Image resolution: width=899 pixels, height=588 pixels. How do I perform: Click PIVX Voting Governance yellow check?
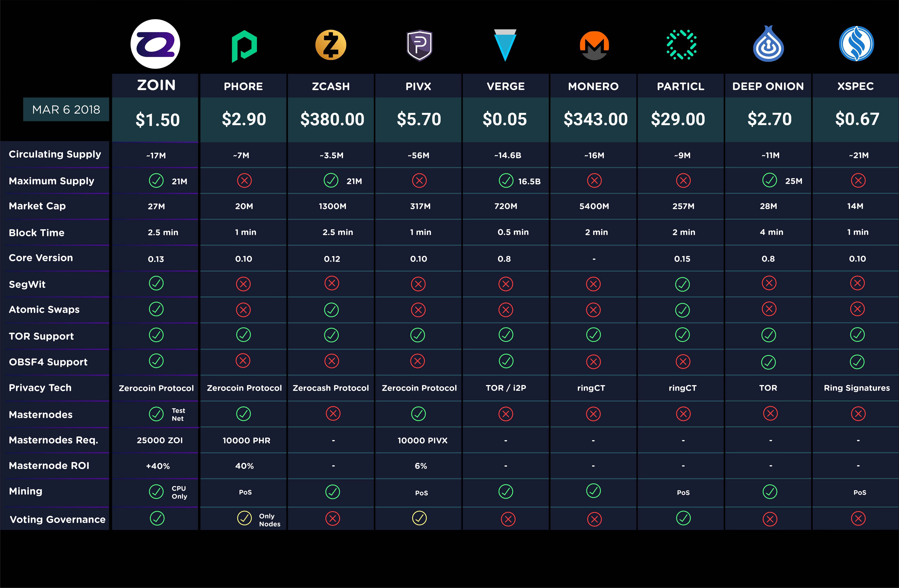(419, 518)
